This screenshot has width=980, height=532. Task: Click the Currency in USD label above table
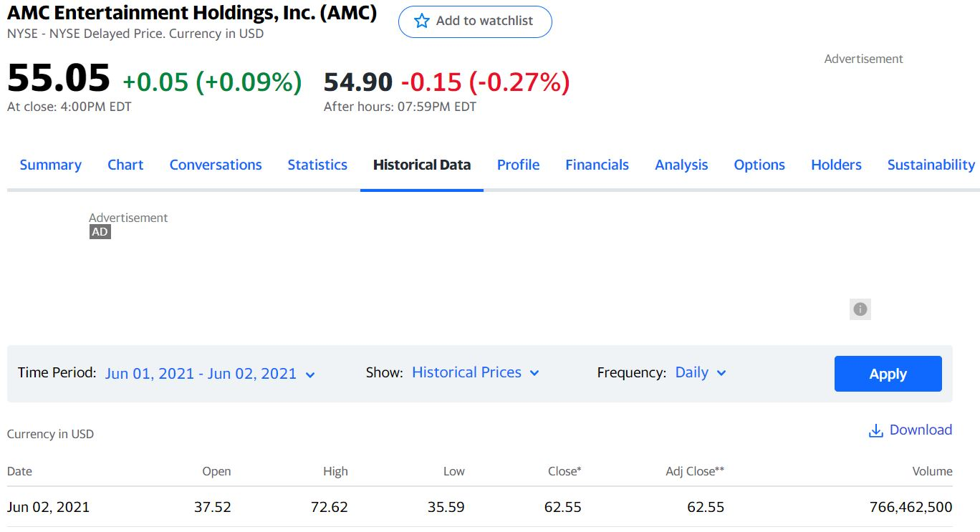click(50, 434)
